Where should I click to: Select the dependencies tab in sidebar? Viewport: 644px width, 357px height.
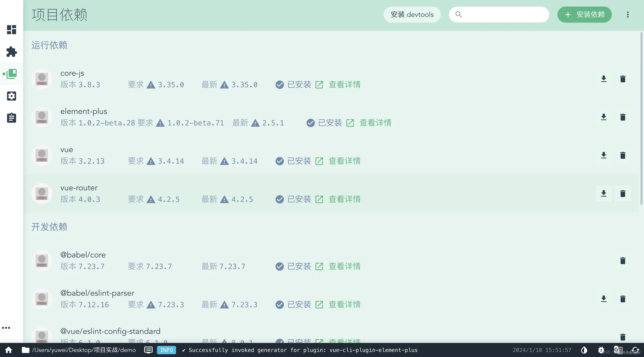point(12,74)
